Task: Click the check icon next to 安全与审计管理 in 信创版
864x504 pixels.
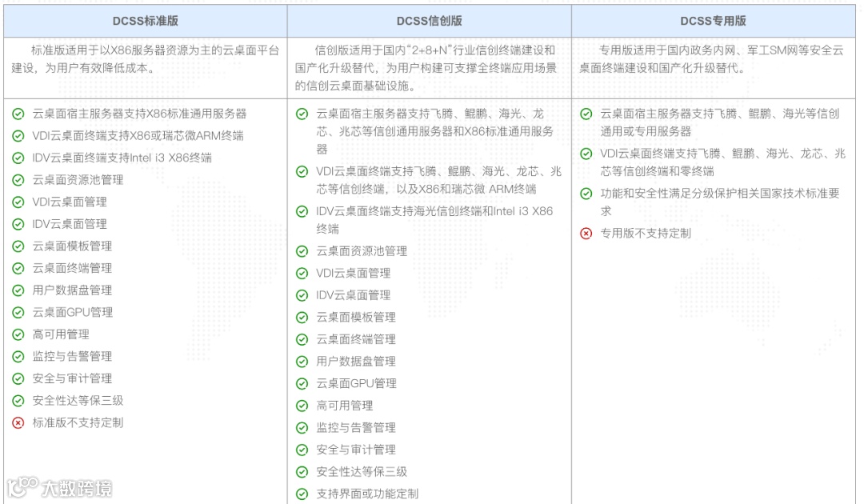Action: click(302, 450)
